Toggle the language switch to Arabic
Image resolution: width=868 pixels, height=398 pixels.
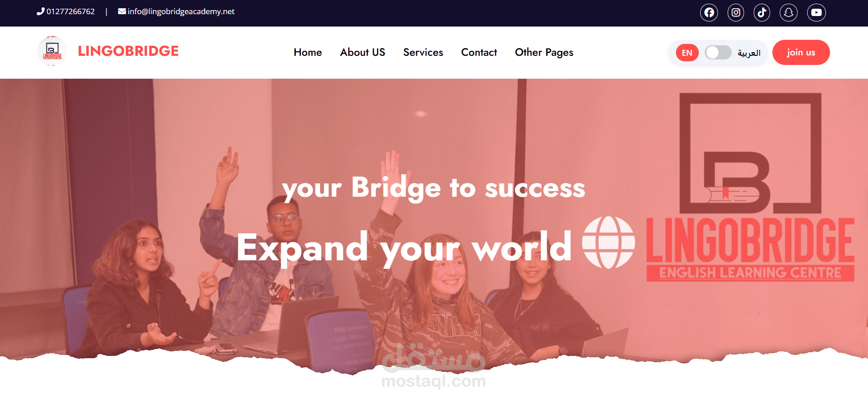(x=718, y=53)
